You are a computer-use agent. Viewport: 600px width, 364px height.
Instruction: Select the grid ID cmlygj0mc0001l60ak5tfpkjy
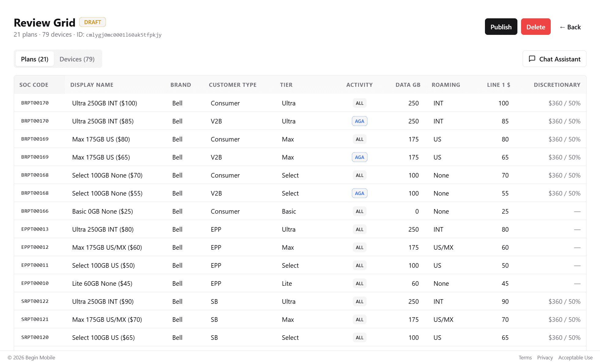coord(124,35)
